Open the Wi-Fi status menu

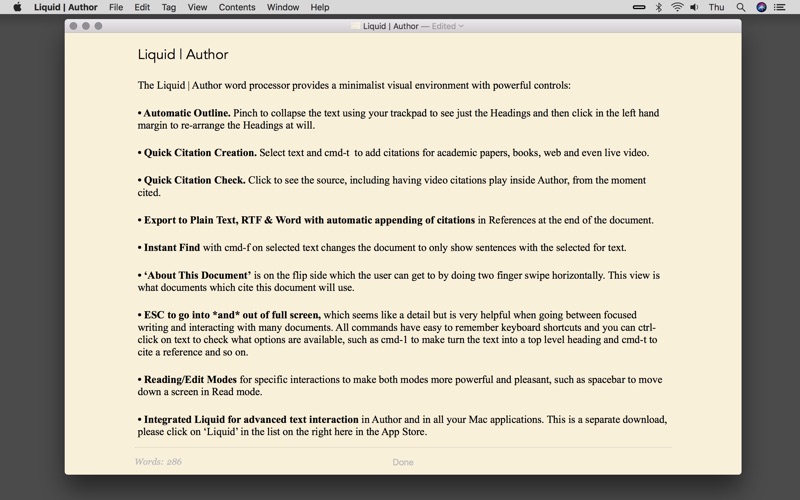677,7
